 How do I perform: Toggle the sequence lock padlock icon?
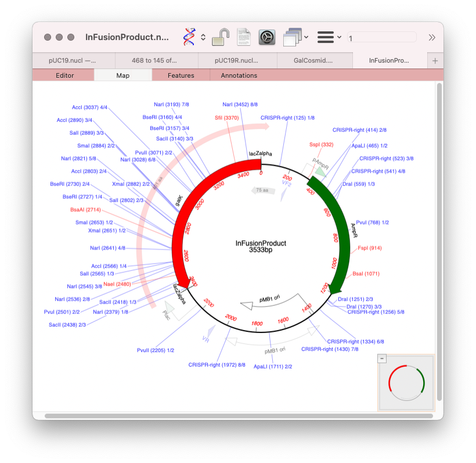[x=221, y=37]
